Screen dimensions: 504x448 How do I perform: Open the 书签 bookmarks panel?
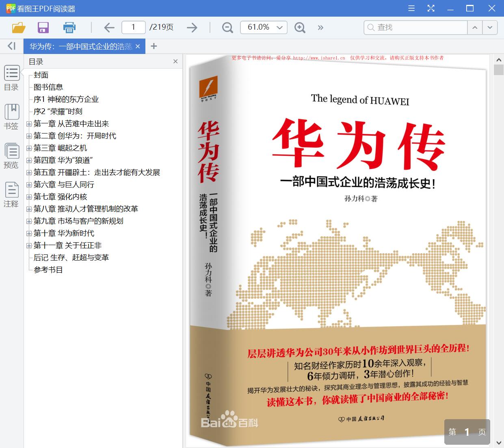pos(11,117)
